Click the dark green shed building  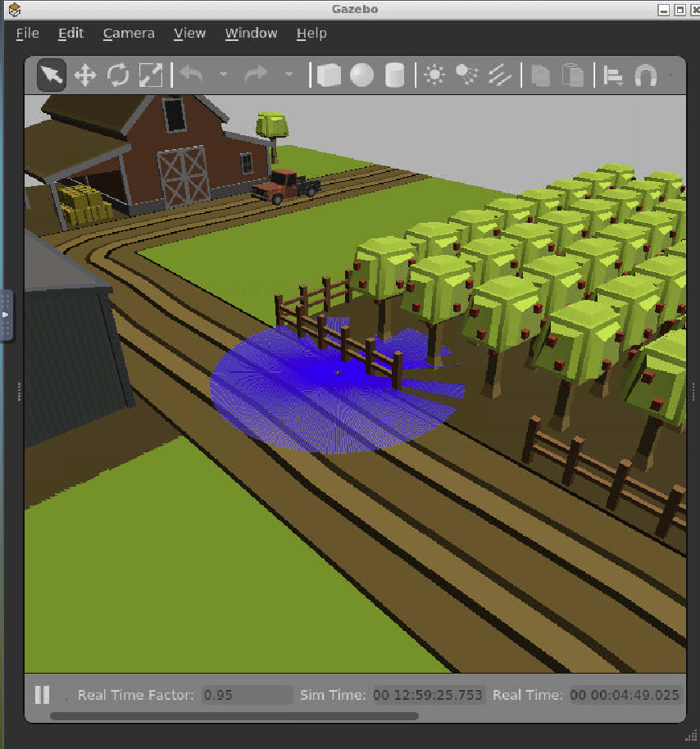(71, 353)
